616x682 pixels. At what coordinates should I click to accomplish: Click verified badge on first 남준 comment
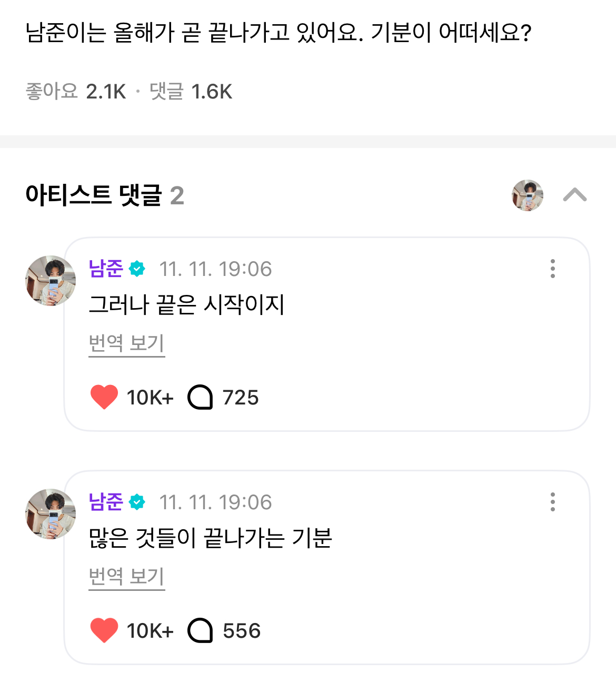[x=137, y=269]
